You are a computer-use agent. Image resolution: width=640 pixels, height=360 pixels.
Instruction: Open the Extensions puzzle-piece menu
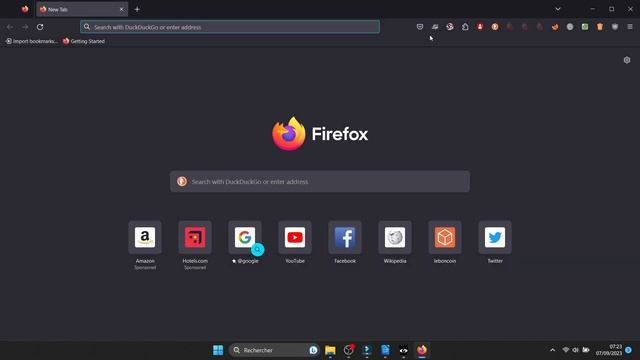coord(465,27)
